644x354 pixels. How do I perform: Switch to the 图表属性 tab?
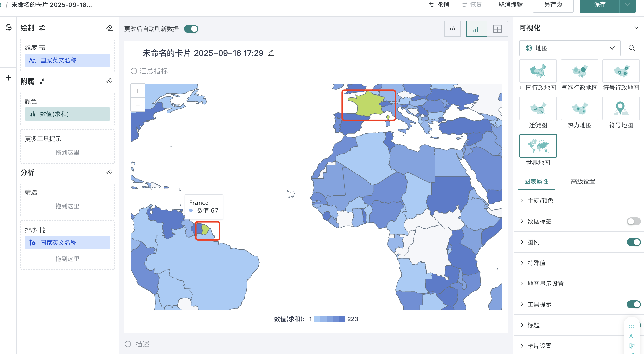pyautogui.click(x=536, y=182)
